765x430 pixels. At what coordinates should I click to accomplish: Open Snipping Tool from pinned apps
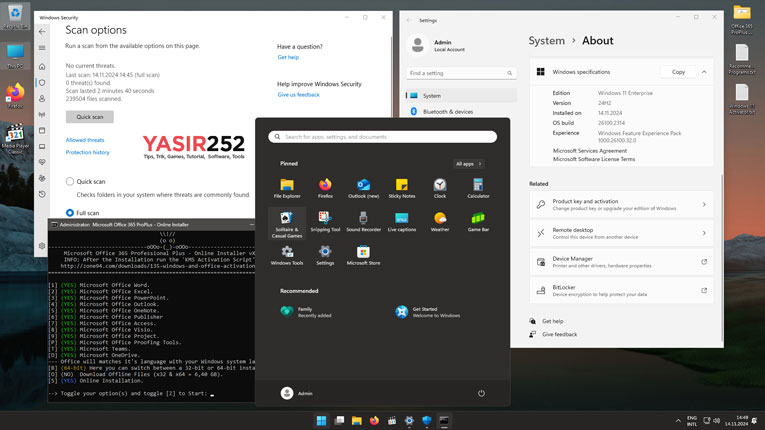325,222
